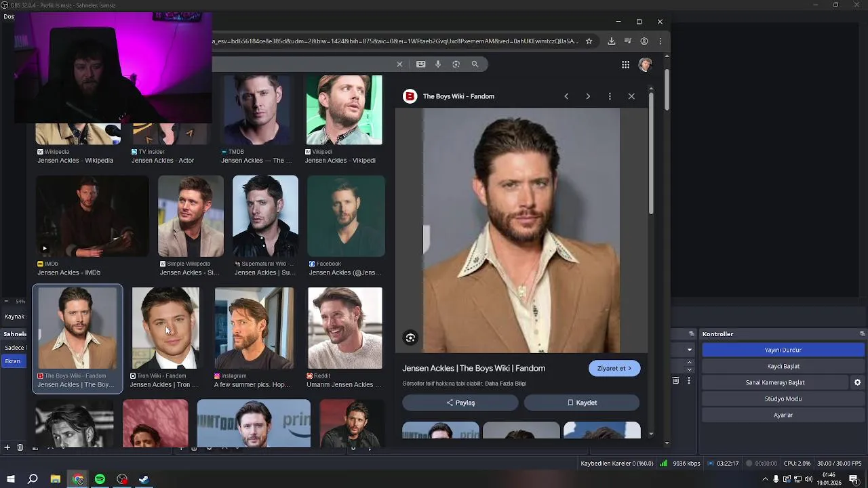This screenshot has width=868, height=488.
Task: Open Google account avatar on page
Action: coord(645,64)
